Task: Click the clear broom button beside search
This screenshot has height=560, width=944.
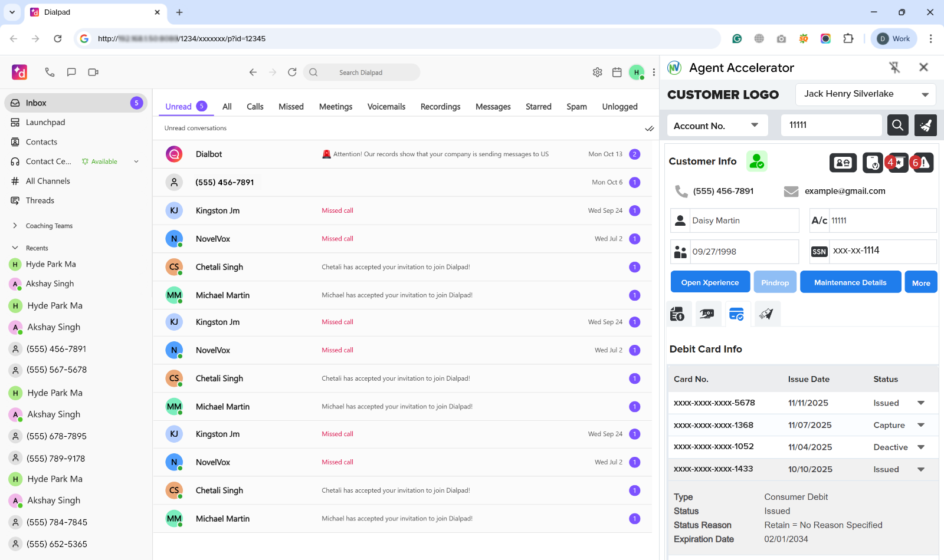Action: click(x=926, y=125)
